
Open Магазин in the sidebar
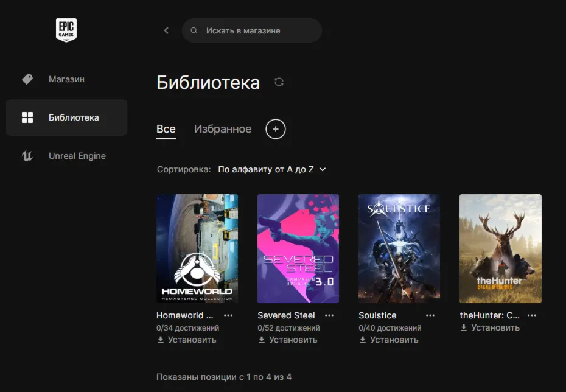[66, 79]
